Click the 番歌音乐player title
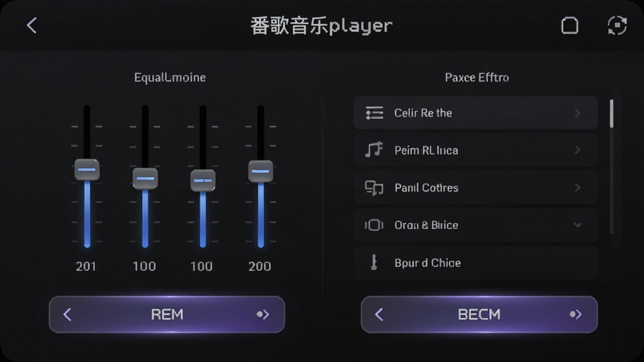Viewport: 644px width, 362px height. [321, 26]
